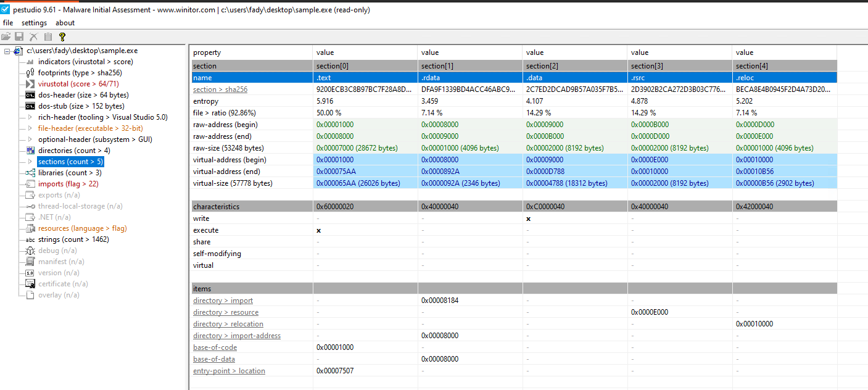Click the overlay page icon
This screenshot has width=868, height=390.
point(30,295)
